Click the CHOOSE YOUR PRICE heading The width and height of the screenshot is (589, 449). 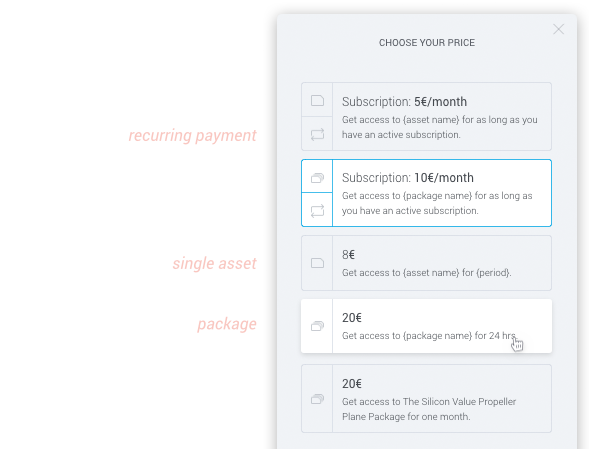tap(427, 43)
